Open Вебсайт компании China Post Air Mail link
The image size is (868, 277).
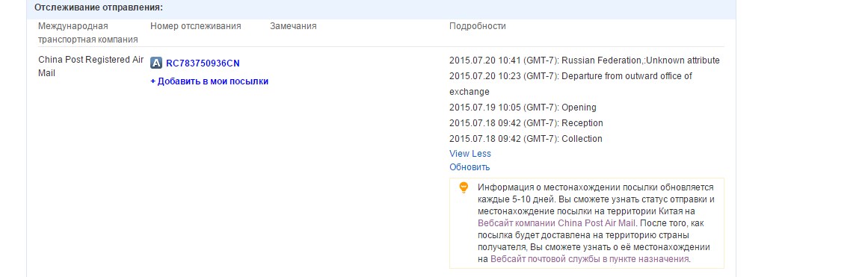pyautogui.click(x=558, y=223)
